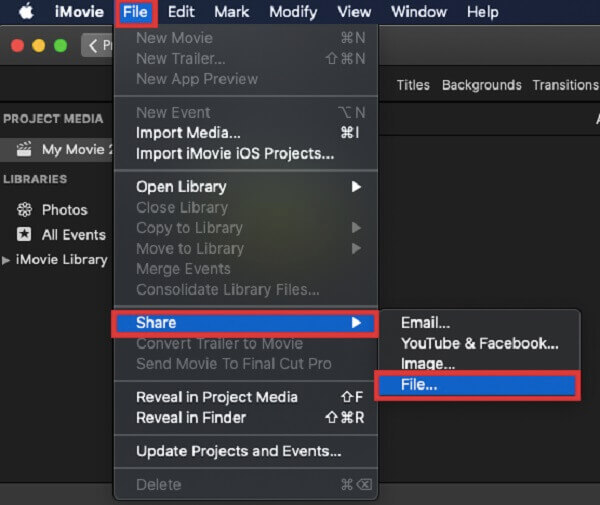Choose Import Media... from File menu
The image size is (600, 505).
[246, 133]
